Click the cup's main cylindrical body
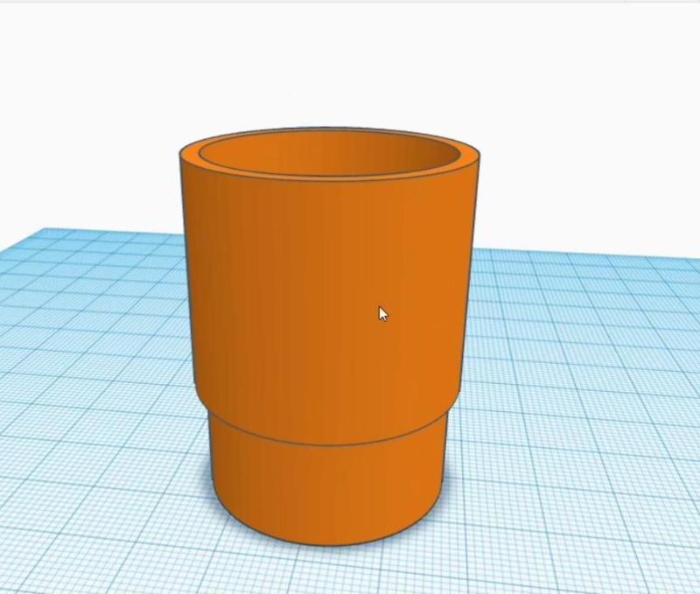The width and height of the screenshot is (700, 594). pyautogui.click(x=324, y=306)
